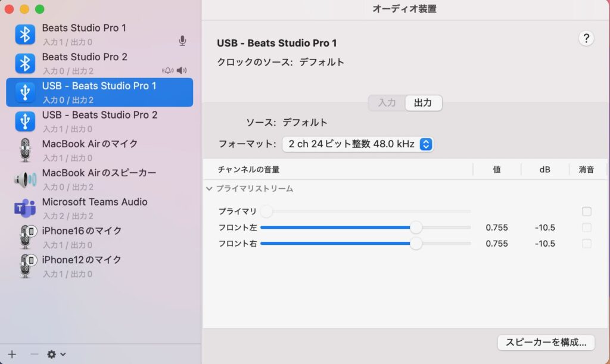Open the フォーマット format dropdown

tap(357, 144)
